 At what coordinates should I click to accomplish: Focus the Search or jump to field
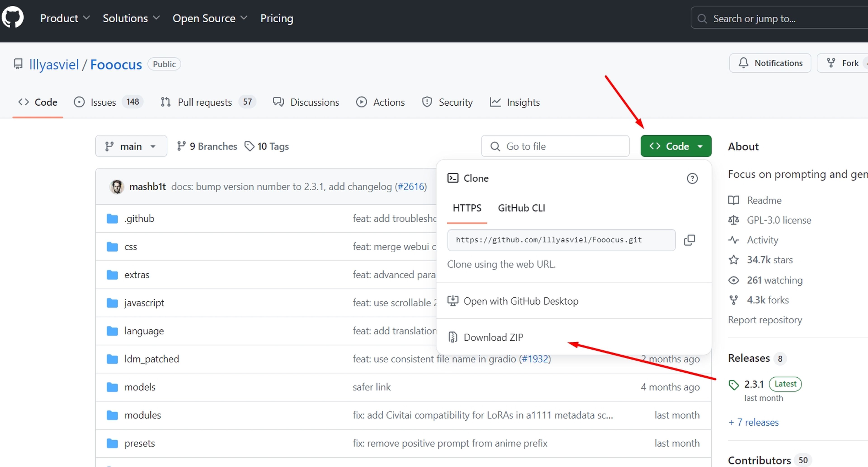pos(779,18)
